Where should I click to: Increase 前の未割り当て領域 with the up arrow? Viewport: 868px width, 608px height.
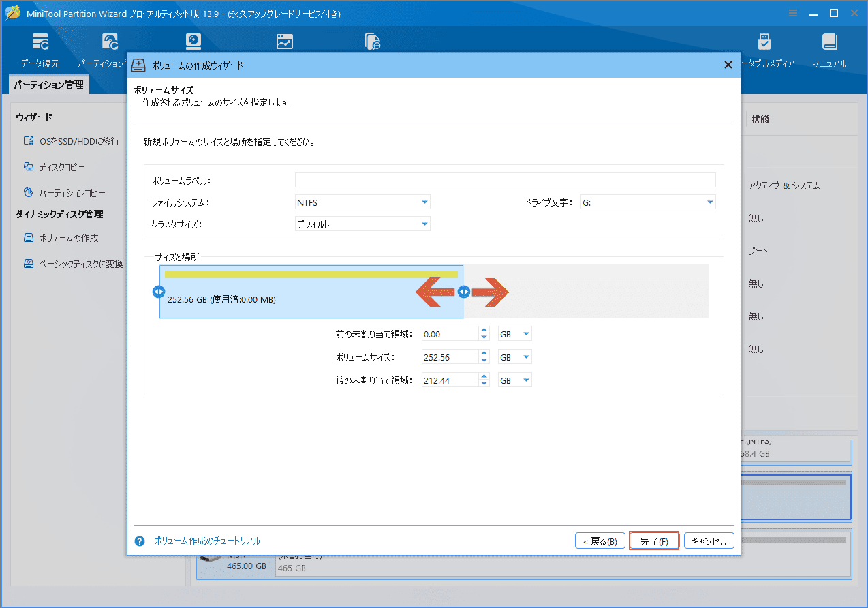pos(484,331)
